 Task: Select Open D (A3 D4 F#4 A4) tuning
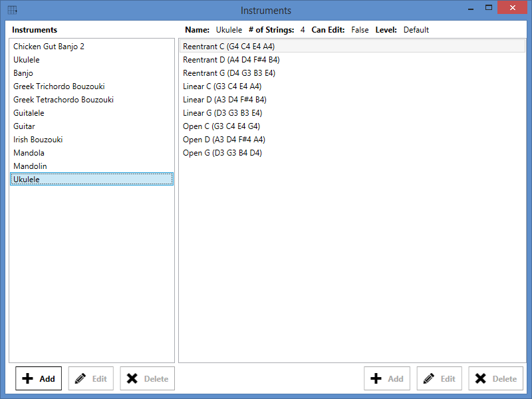[x=224, y=140]
